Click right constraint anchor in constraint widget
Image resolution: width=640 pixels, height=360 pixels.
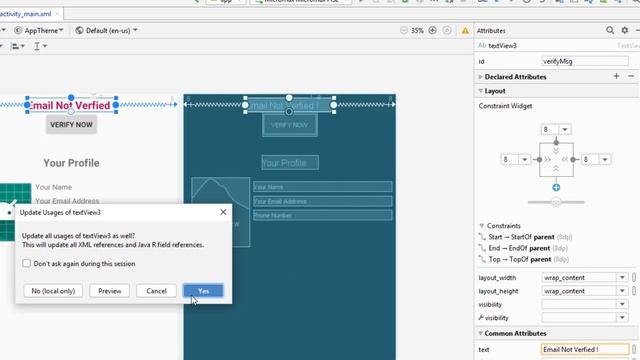coord(573,160)
